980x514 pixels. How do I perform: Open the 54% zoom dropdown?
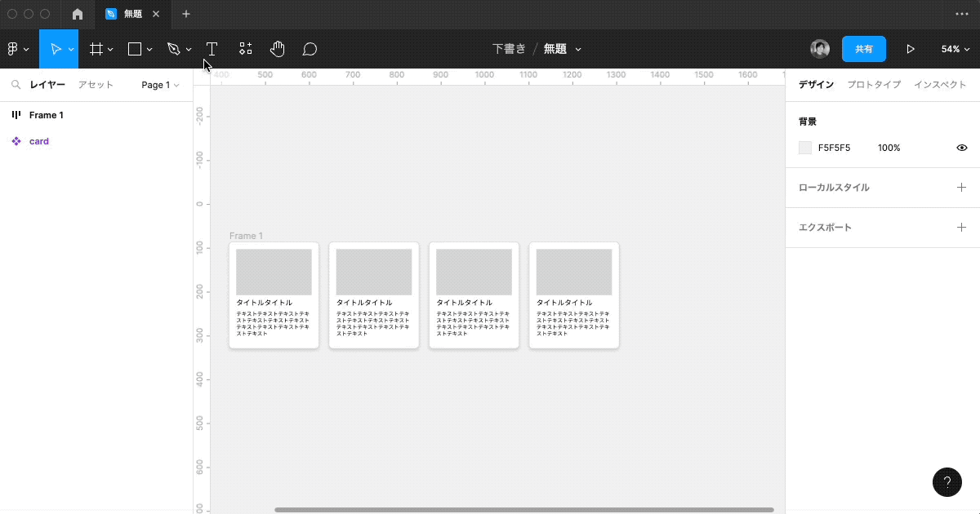coord(954,49)
